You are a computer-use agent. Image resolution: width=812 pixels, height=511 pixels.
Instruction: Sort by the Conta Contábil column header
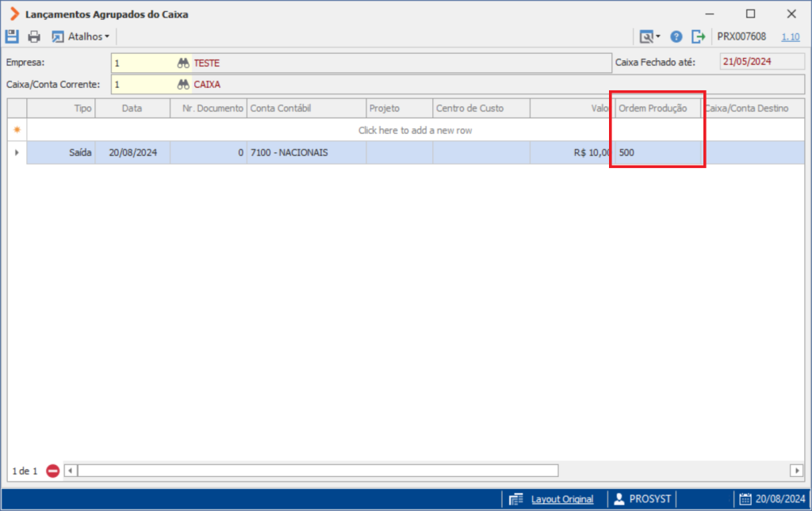click(x=307, y=108)
